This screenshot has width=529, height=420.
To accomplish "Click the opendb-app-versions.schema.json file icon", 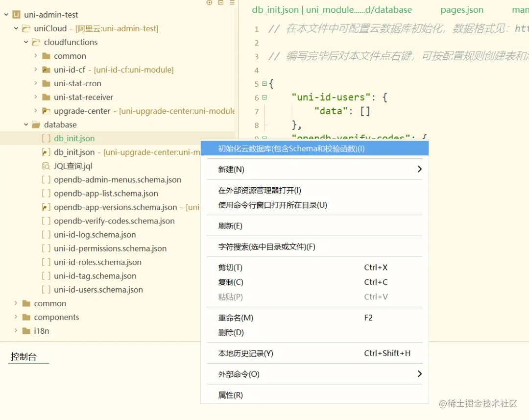I will pos(46,207).
